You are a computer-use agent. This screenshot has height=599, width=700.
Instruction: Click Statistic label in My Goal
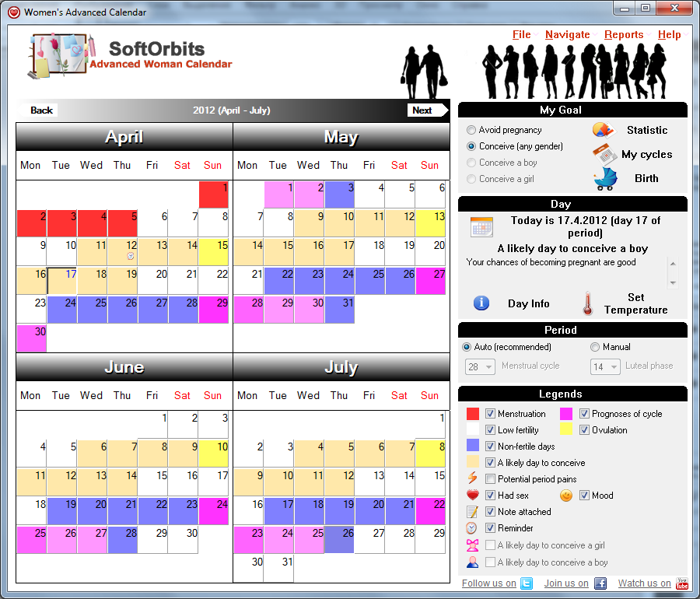click(647, 130)
